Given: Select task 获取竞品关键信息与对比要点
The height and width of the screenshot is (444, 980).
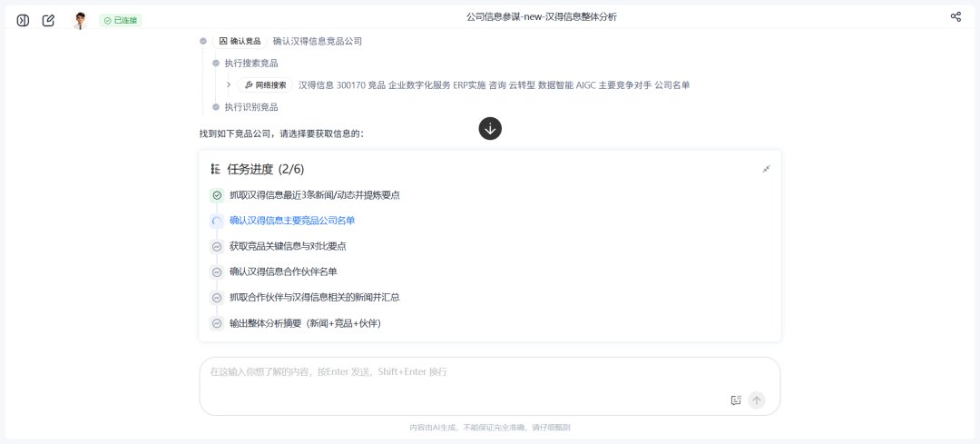Looking at the screenshot, I should coord(288,246).
